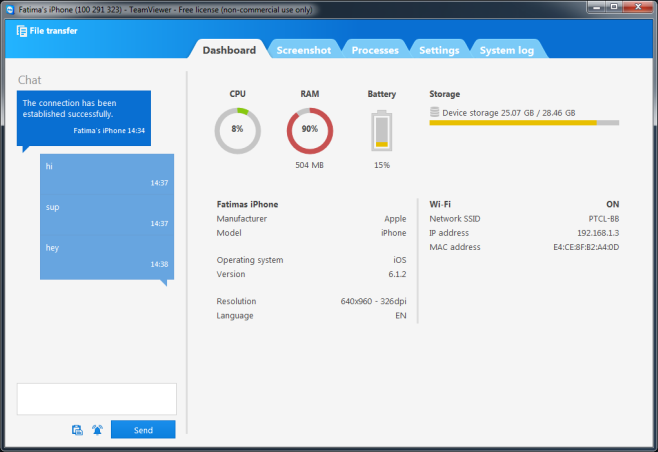Select the 'sup' chat message

pos(107,215)
